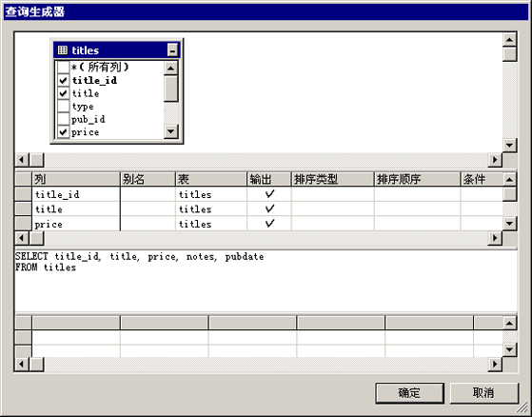532x417 pixels.
Task: Collapse the titles table with minus button
Action: coord(172,50)
